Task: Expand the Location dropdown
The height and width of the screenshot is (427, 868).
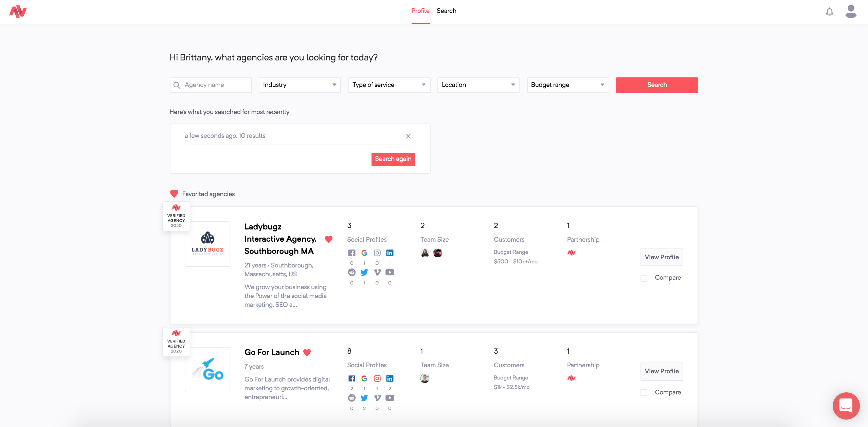Action: coord(478,85)
